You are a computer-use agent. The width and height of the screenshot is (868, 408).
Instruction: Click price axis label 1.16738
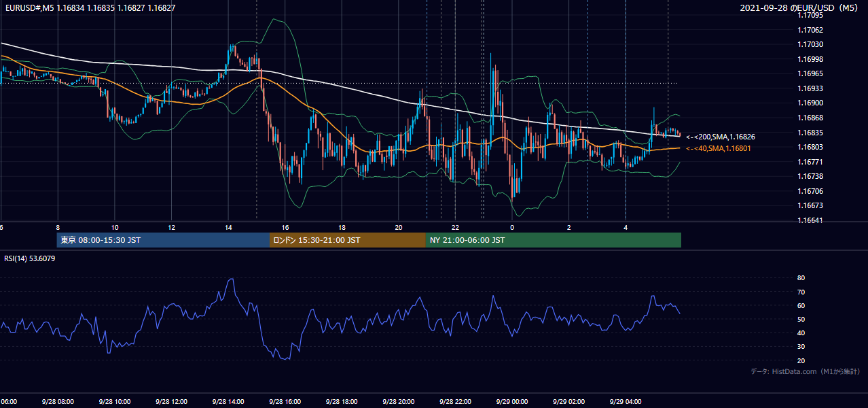pyautogui.click(x=810, y=176)
